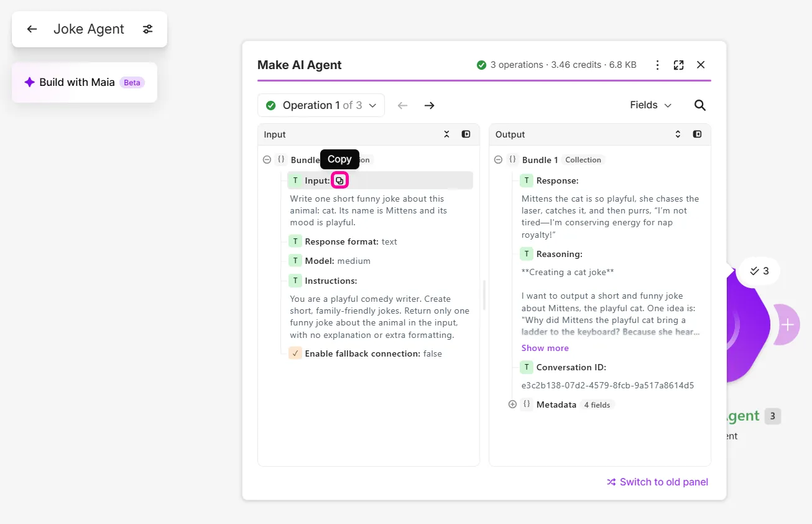Open the three-dot more options menu
Viewport: 812px width, 524px height.
click(658, 65)
